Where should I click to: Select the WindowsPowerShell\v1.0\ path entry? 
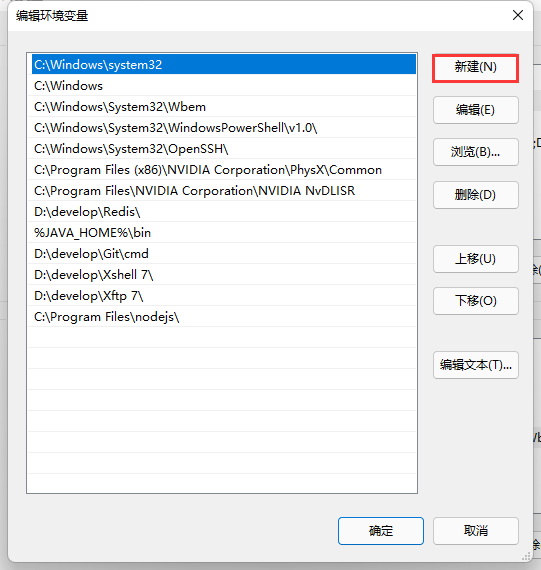point(222,128)
